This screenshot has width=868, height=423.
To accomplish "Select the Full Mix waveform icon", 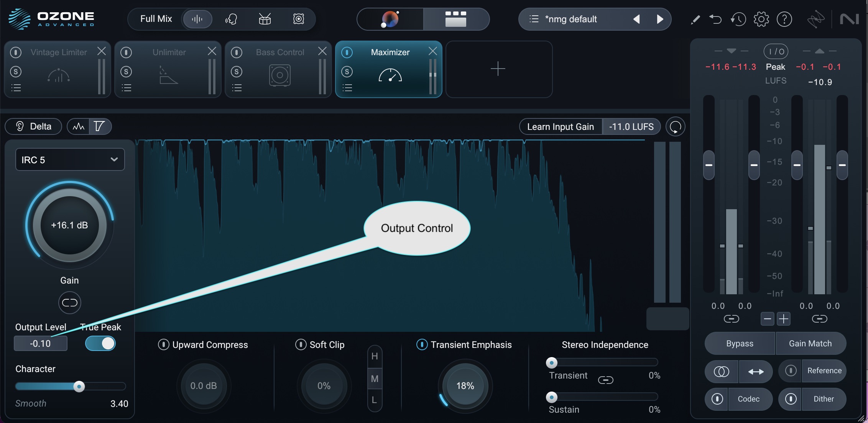I will point(197,19).
